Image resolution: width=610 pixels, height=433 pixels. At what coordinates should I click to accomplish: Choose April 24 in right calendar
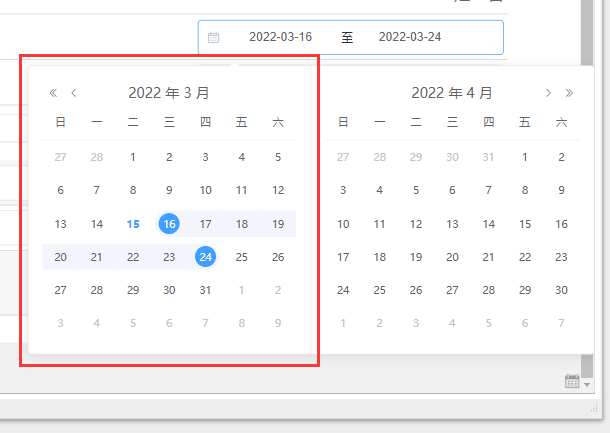tap(343, 290)
